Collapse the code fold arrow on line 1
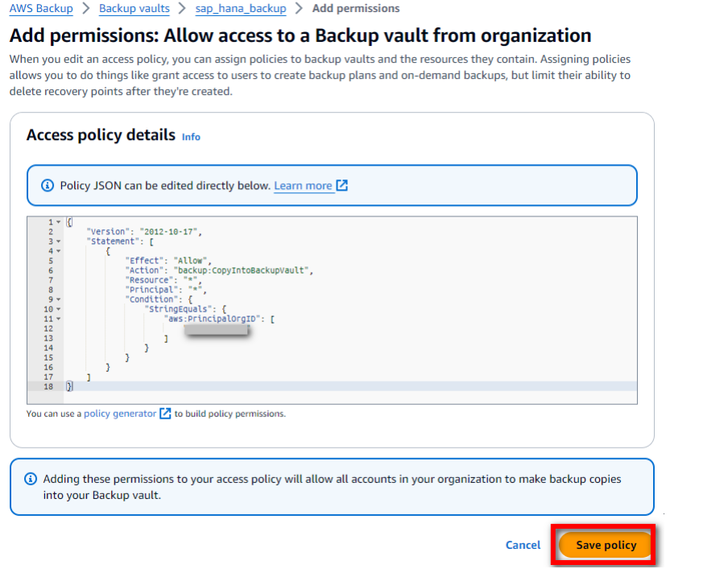Image resolution: width=728 pixels, height=569 pixels. pos(59,222)
